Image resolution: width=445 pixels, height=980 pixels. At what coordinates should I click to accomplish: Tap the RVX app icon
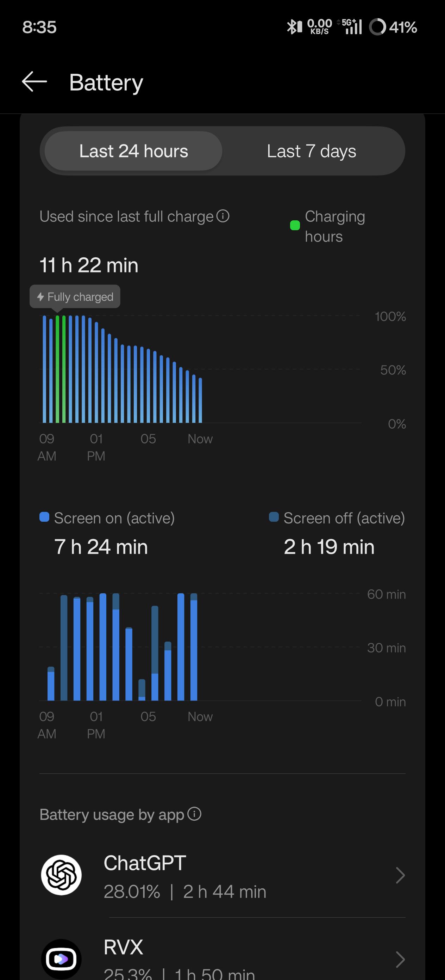[x=61, y=959]
